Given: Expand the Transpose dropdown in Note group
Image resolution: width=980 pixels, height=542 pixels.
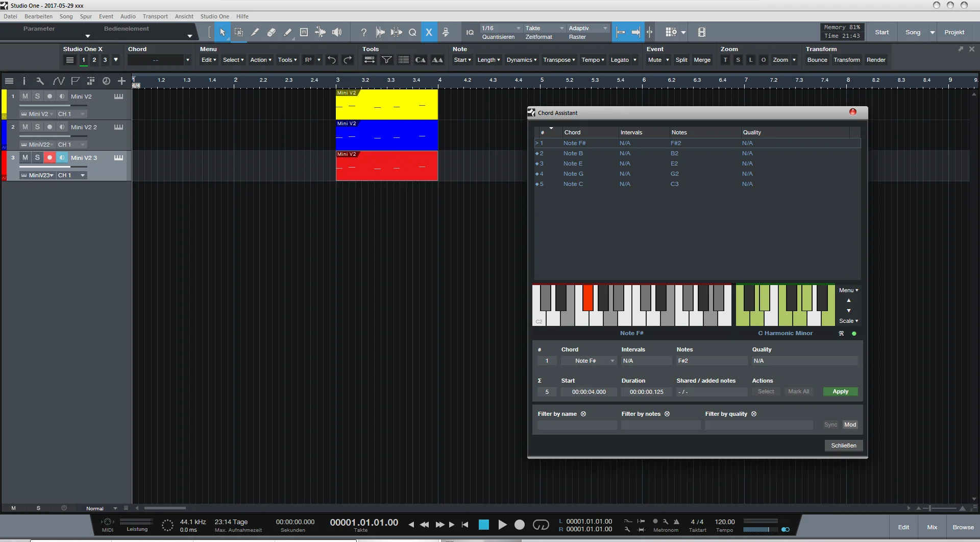Looking at the screenshot, I should coord(559,60).
